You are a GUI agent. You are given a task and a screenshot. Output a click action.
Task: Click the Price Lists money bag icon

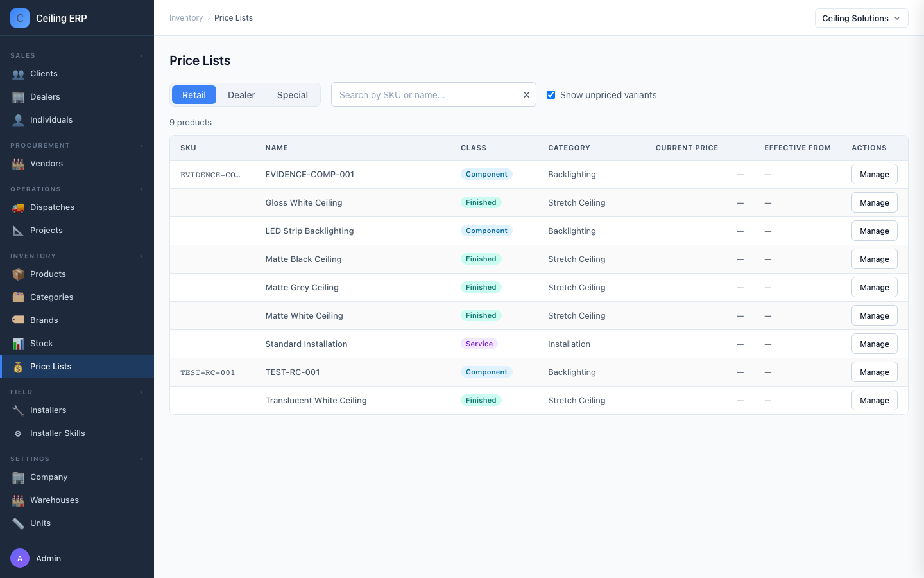(x=18, y=367)
